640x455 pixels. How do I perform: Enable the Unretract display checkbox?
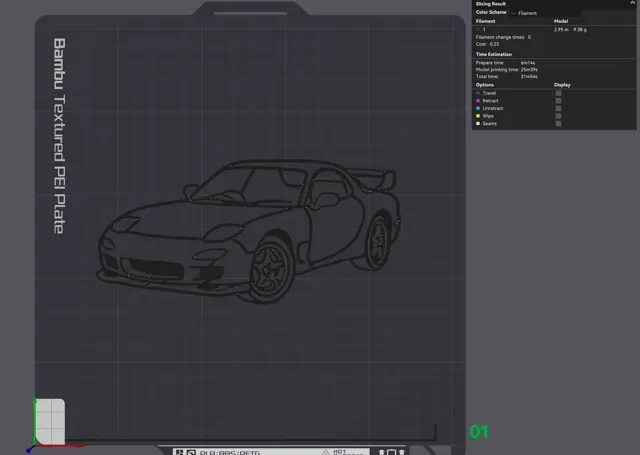point(558,109)
